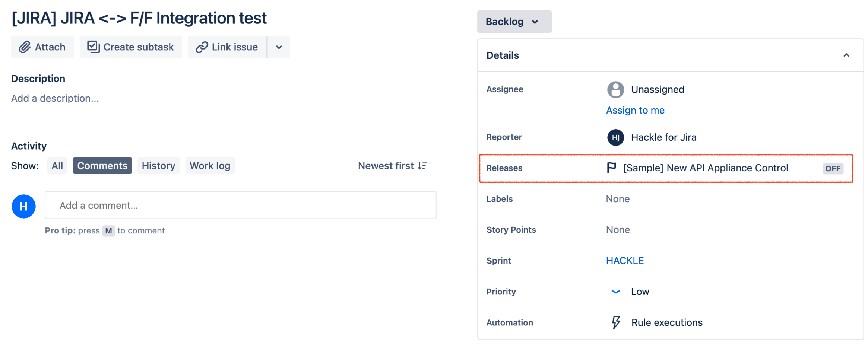Click the Hackle for Jira reporter avatar
868x344 pixels.
(x=615, y=137)
